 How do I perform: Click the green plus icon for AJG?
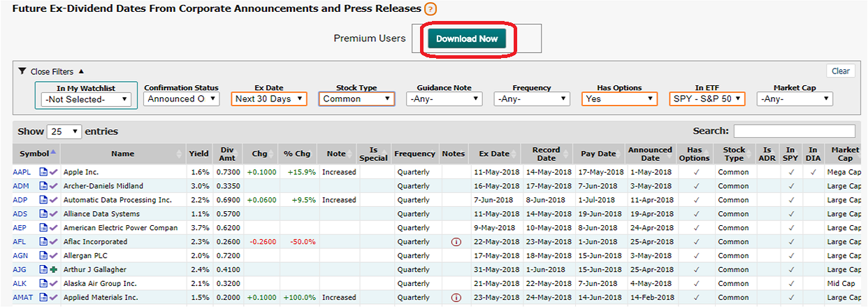(x=53, y=270)
